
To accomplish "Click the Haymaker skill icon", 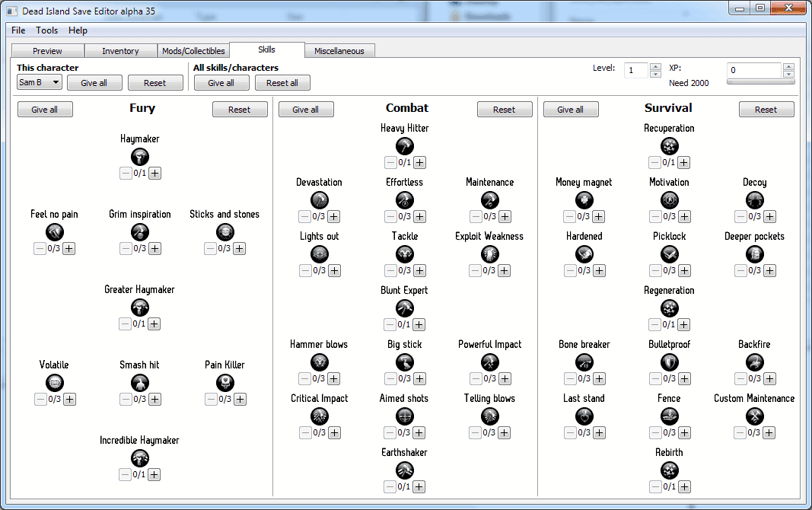I will pos(140,157).
